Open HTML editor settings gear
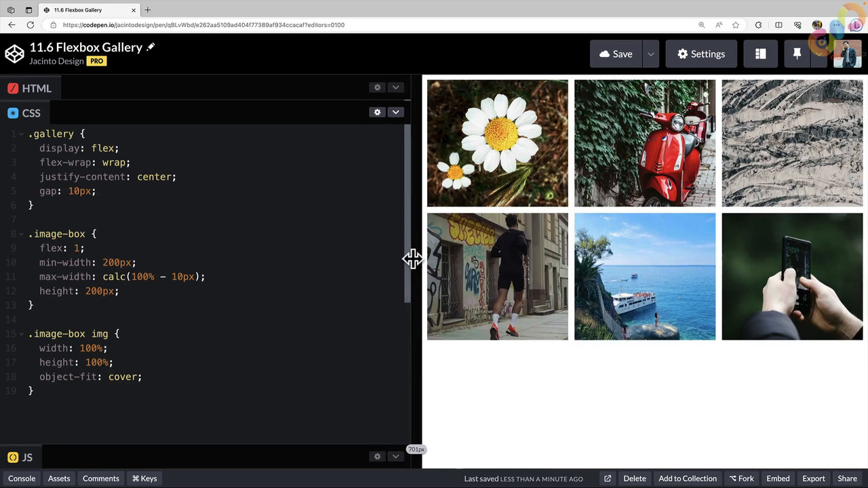Image resolution: width=868 pixels, height=488 pixels. tap(378, 87)
